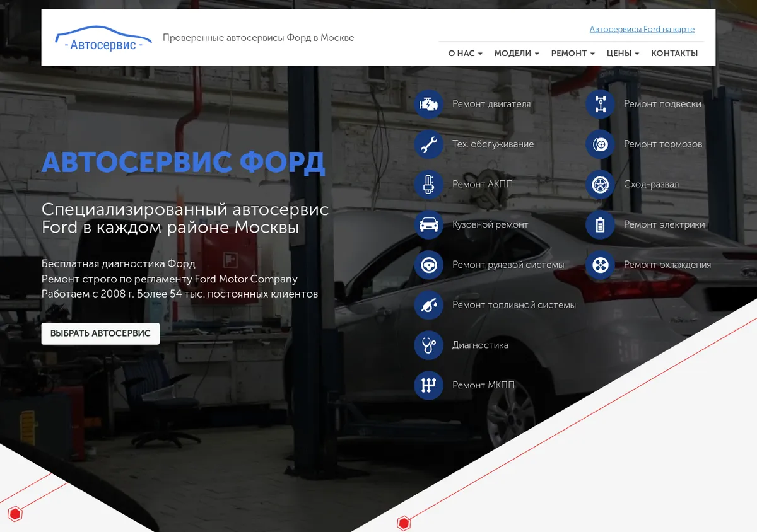Go to the КОНТАКТЫ menu item
The image size is (757, 532).
click(674, 54)
